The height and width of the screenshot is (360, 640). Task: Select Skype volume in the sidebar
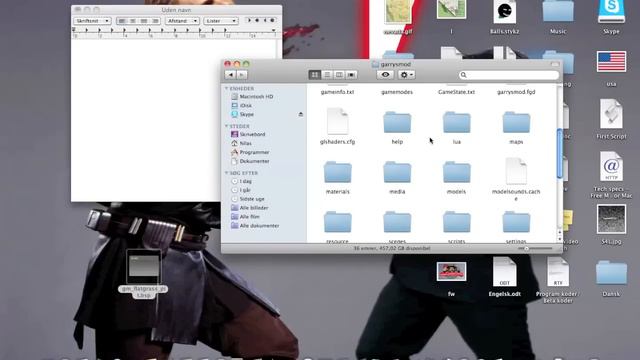point(243,114)
